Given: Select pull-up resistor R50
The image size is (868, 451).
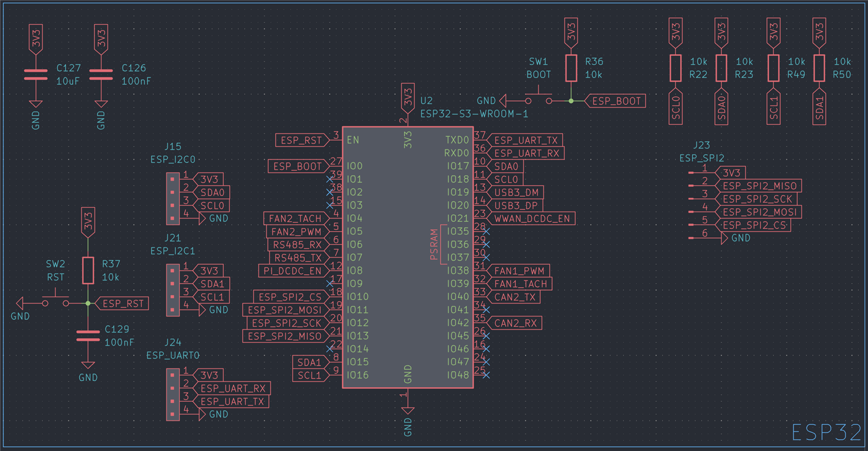Looking at the screenshot, I should (x=819, y=68).
